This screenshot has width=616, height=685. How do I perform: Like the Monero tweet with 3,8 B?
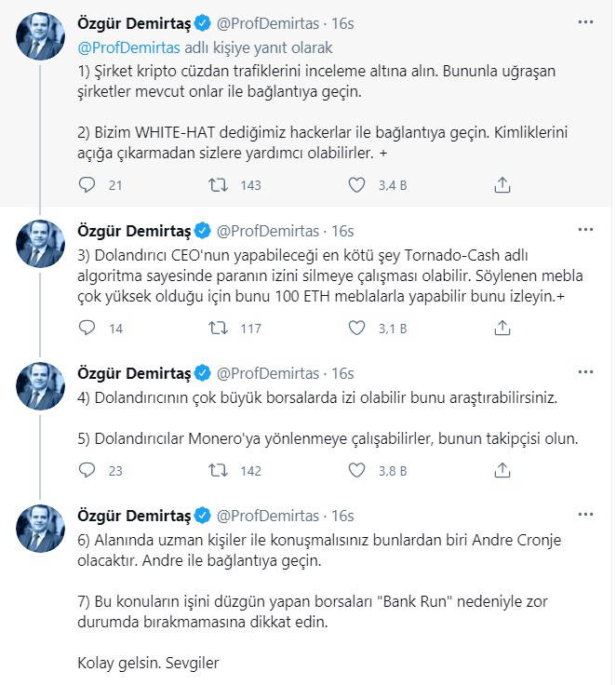(x=355, y=471)
